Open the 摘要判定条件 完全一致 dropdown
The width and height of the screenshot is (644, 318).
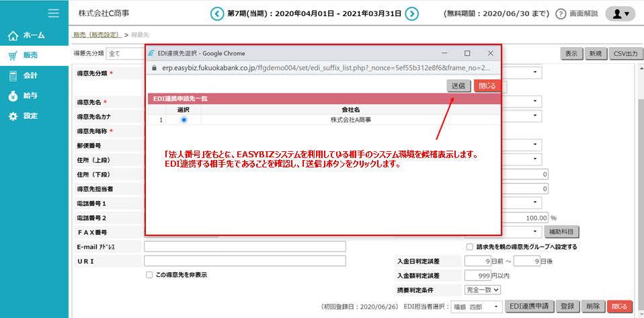pos(483,289)
